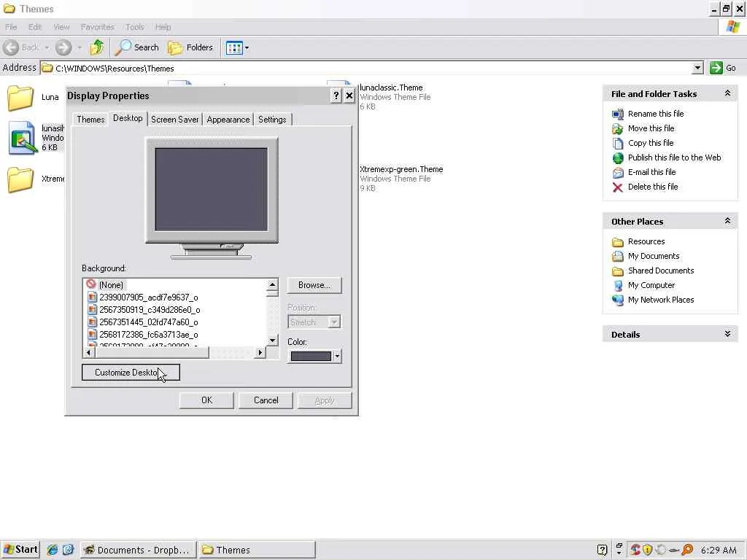The height and width of the screenshot is (560, 747).
Task: Switch to the Settings tab
Action: 272,120
